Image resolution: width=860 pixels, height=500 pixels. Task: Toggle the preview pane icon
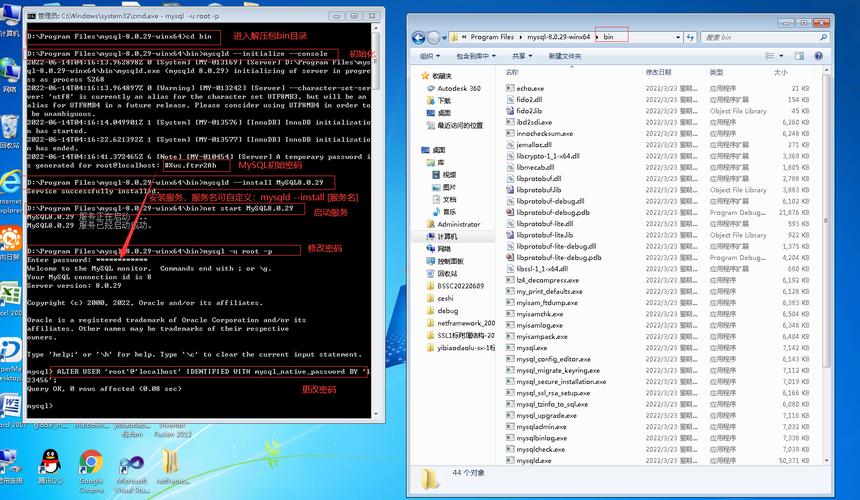[x=799, y=56]
